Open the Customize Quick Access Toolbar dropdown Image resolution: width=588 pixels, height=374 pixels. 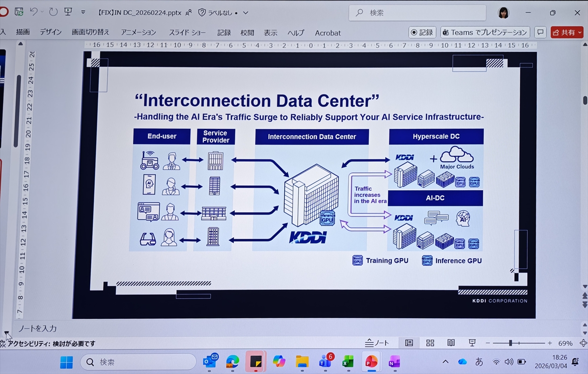83,12
